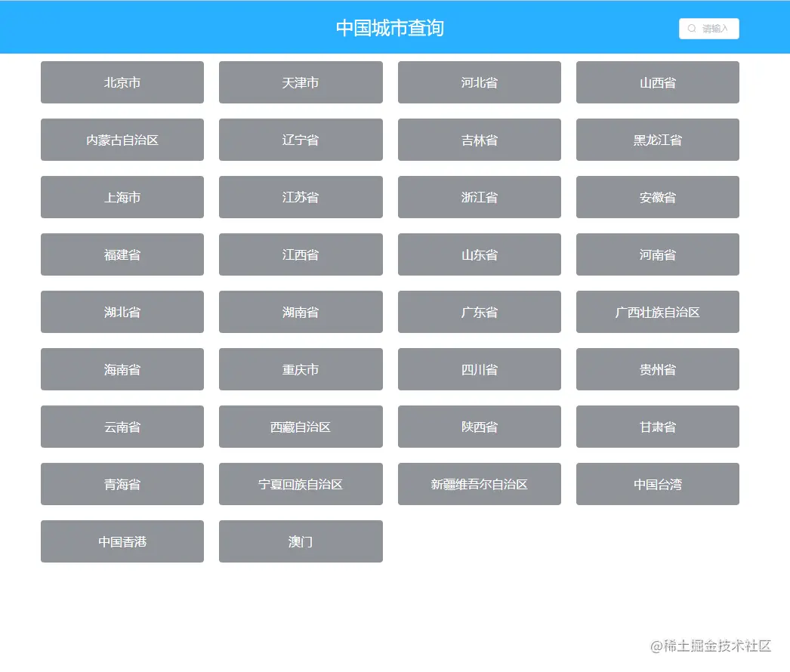Select 广西壮族自治区
This screenshot has width=790, height=672.
click(x=658, y=313)
